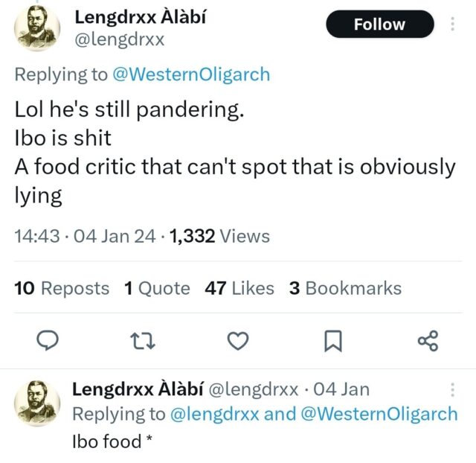The width and height of the screenshot is (476, 463).
Task: Follow Lengdrxx Àlàbí
Action: pos(379,25)
